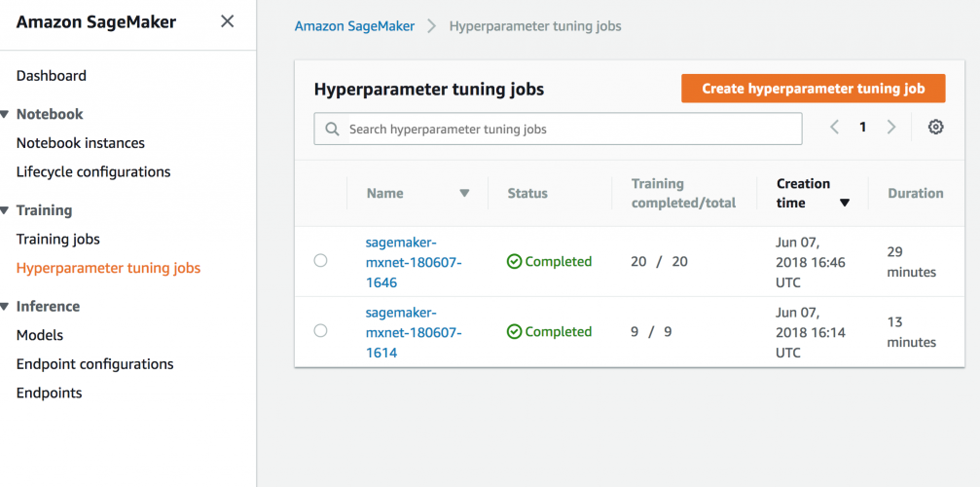
Task: Click Notebook section heading
Action: pos(50,114)
